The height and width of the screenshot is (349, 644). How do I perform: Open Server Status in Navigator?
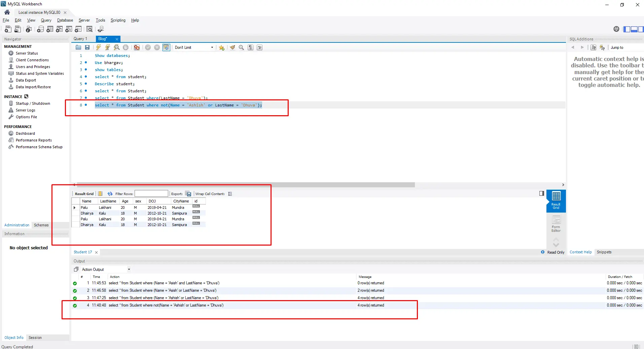click(x=27, y=53)
